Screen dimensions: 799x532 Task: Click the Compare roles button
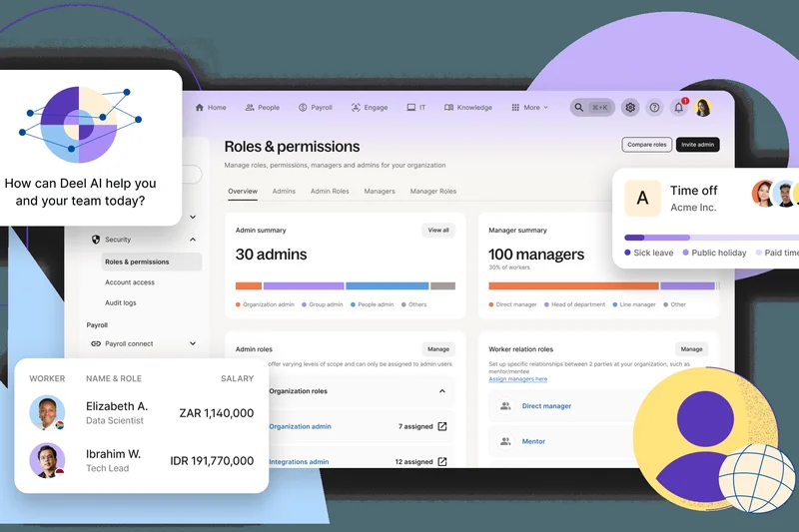pyautogui.click(x=646, y=145)
